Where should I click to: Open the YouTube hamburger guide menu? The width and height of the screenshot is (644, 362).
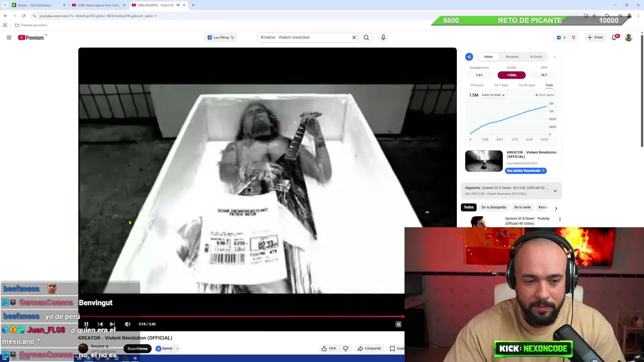point(9,37)
